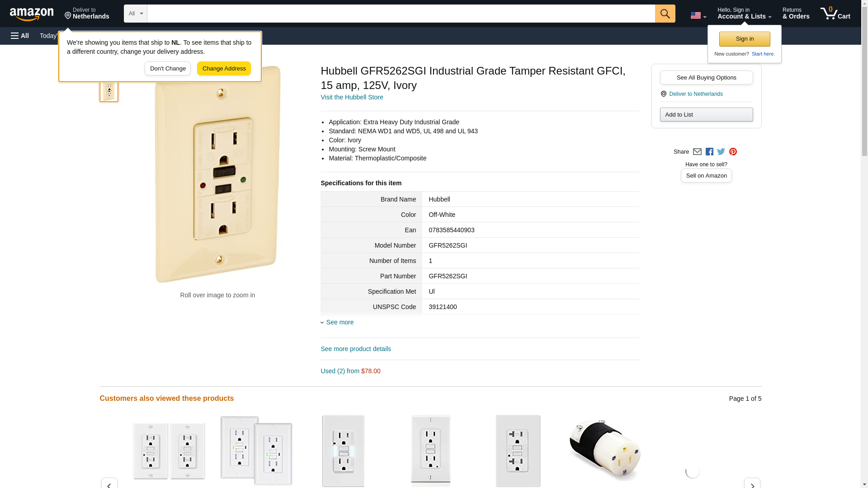
Task: Click Returns & Orders
Action: [796, 14]
